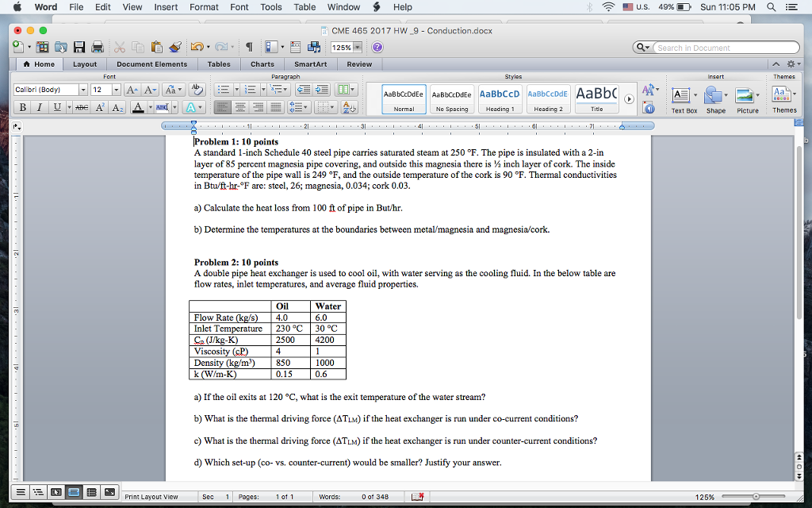The width and height of the screenshot is (812, 508).
Task: Apply the Heading 1 style
Action: coord(499,96)
